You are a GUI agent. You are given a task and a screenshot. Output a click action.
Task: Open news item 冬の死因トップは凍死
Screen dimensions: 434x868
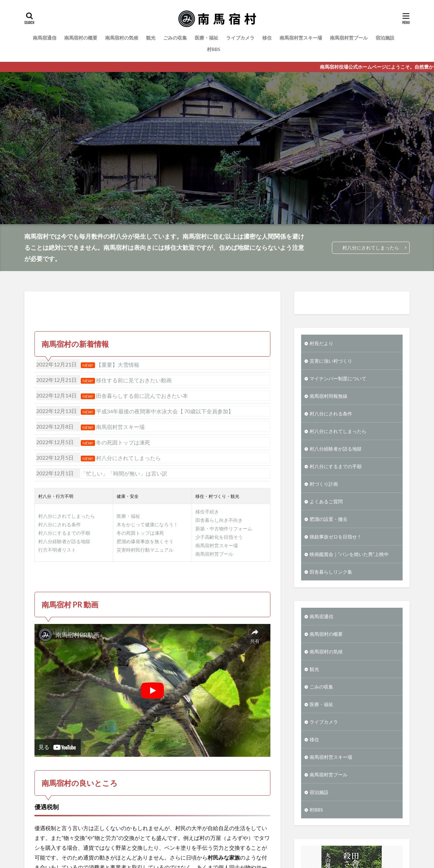tap(123, 442)
